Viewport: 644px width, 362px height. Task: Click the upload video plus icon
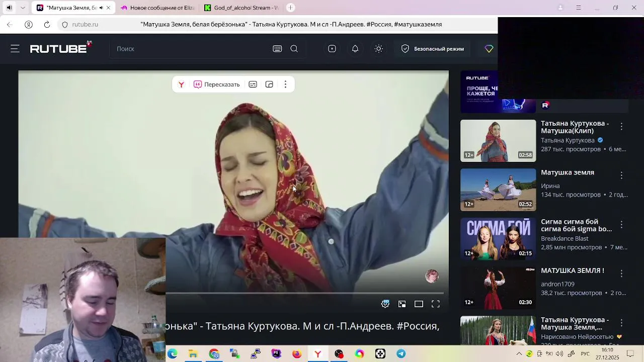coord(332,49)
